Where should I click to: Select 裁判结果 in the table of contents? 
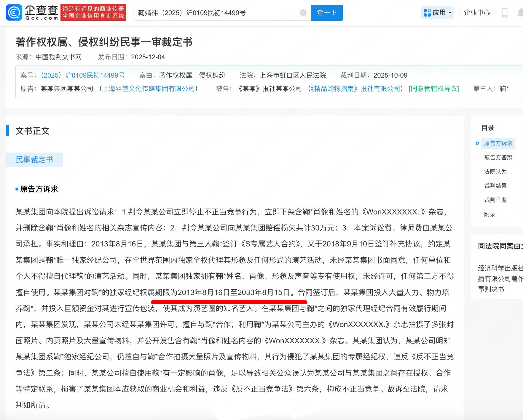[x=495, y=186]
